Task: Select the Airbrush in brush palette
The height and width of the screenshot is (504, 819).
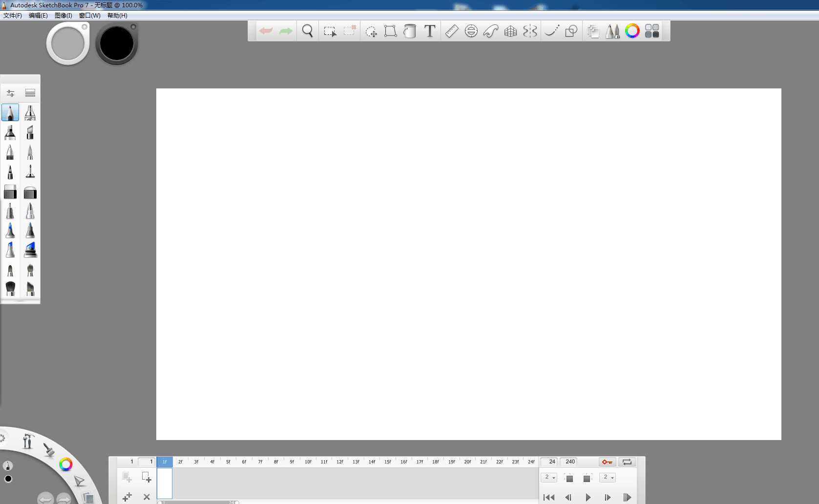Action: pyautogui.click(x=30, y=113)
